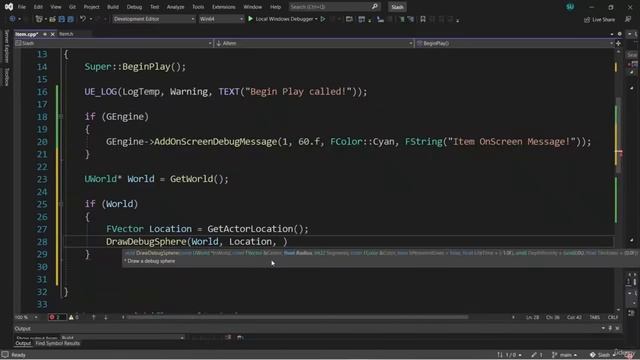Pin the Item.cpp tab
This screenshot has width=640, height=360.
pyautogui.click(x=45, y=34)
